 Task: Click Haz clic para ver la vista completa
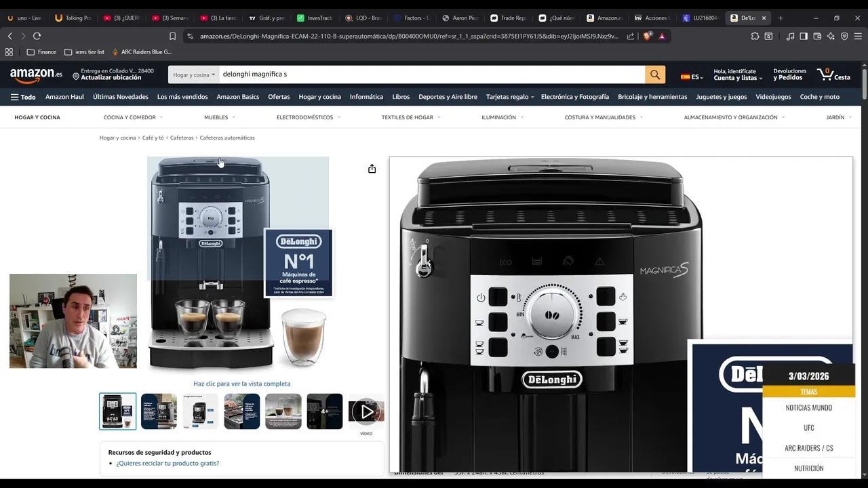click(x=241, y=384)
